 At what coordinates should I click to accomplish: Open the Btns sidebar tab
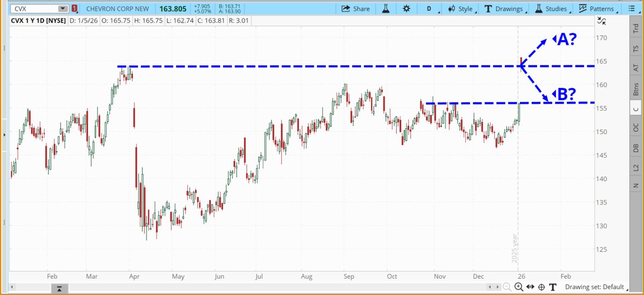tap(635, 89)
